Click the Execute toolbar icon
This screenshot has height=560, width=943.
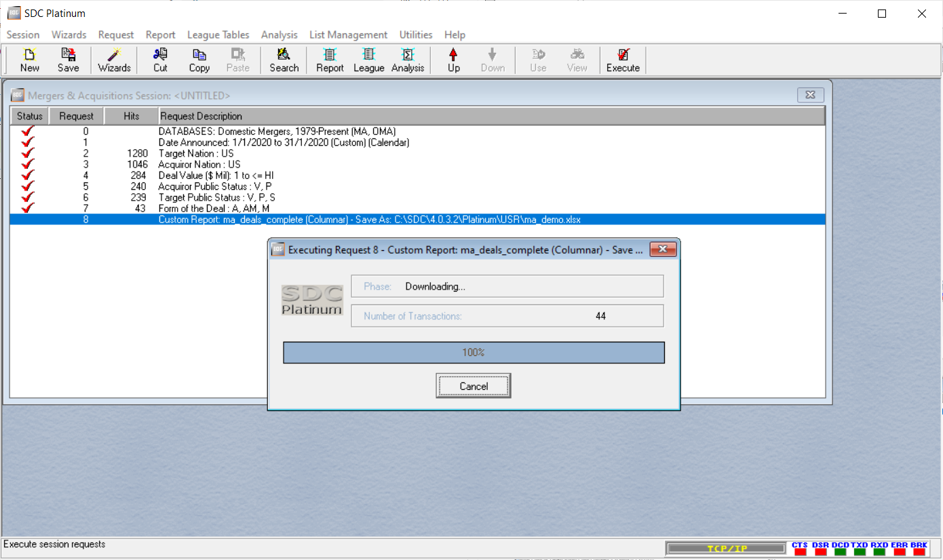[623, 60]
